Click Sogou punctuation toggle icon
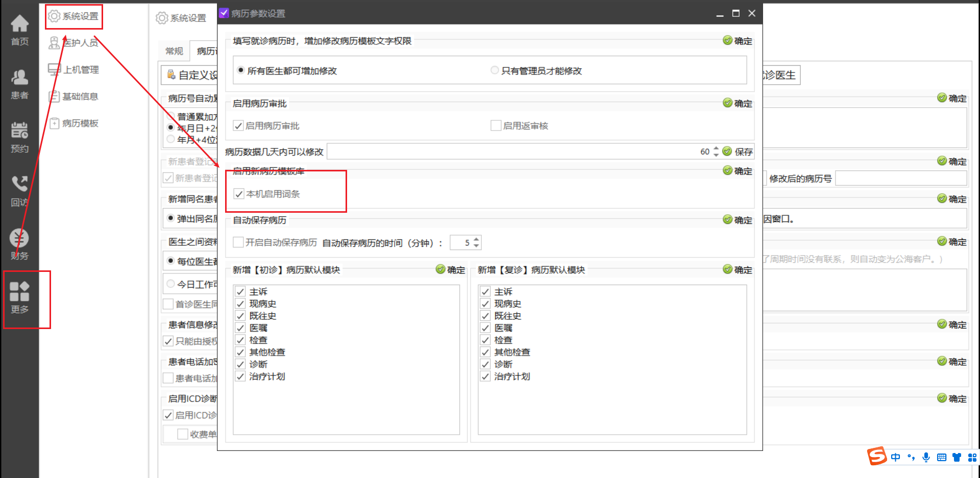 (911, 458)
